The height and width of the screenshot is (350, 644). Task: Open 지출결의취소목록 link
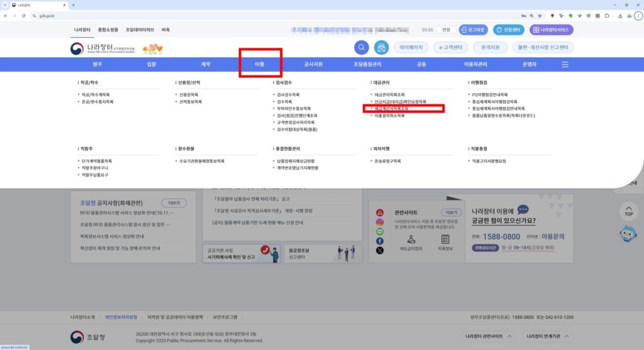[x=389, y=116]
